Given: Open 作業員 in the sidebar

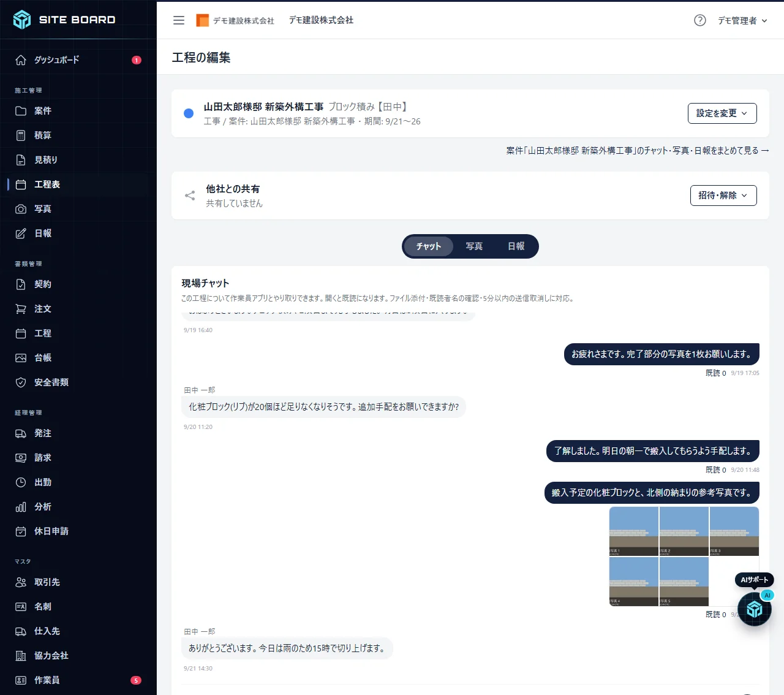Looking at the screenshot, I should (x=78, y=680).
